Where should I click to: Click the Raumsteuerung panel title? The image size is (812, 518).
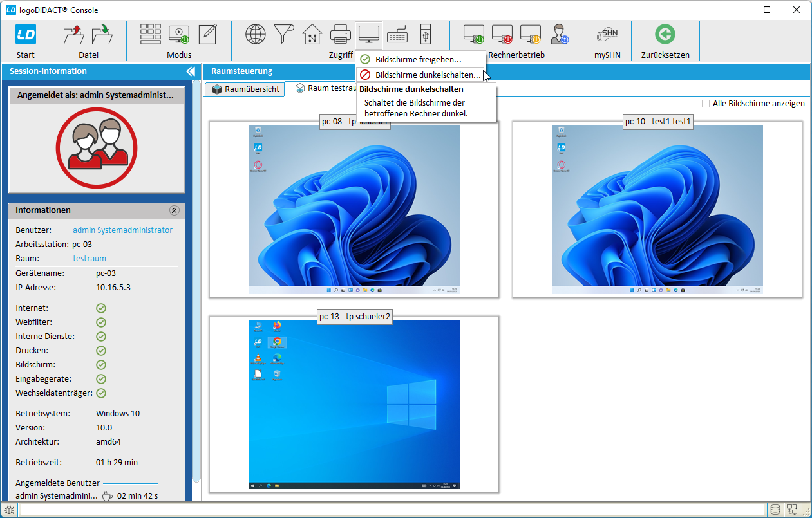pyautogui.click(x=241, y=71)
